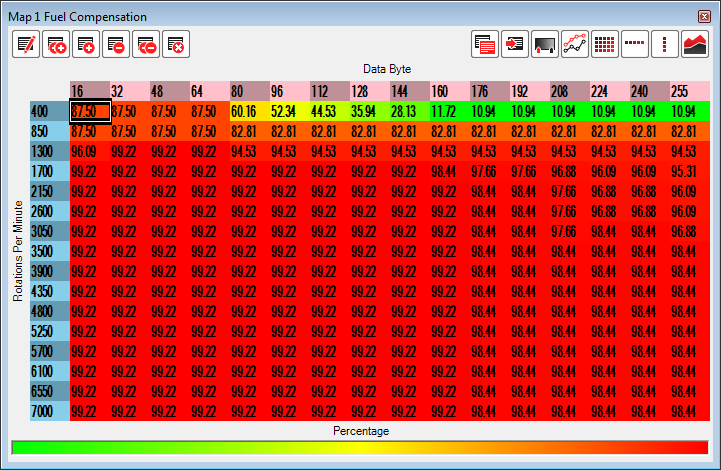Click the 96.88 cell in the 3050 row

point(690,231)
